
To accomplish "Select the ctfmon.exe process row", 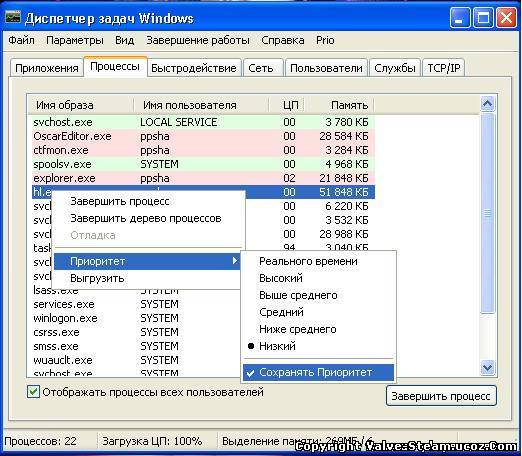I will tap(203, 150).
